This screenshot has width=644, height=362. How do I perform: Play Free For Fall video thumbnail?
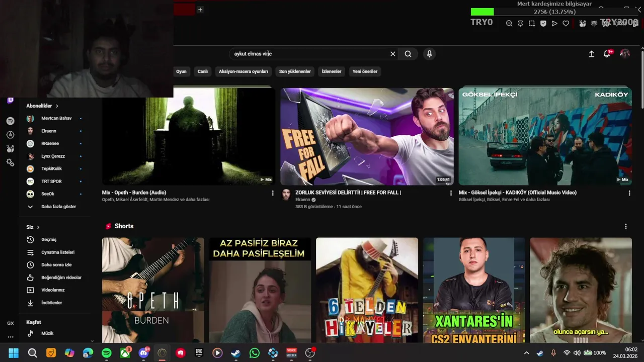coord(367,136)
